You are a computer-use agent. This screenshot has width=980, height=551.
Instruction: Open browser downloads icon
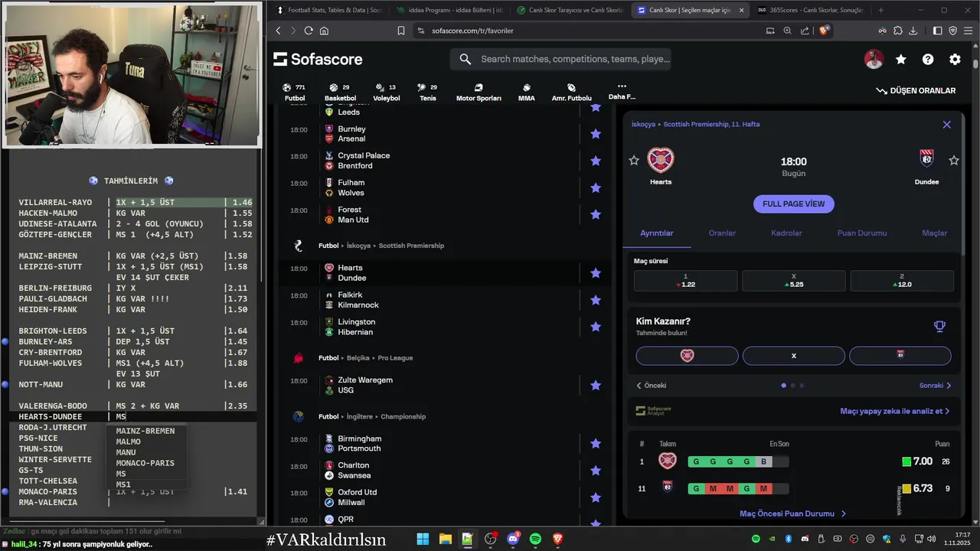913,31
